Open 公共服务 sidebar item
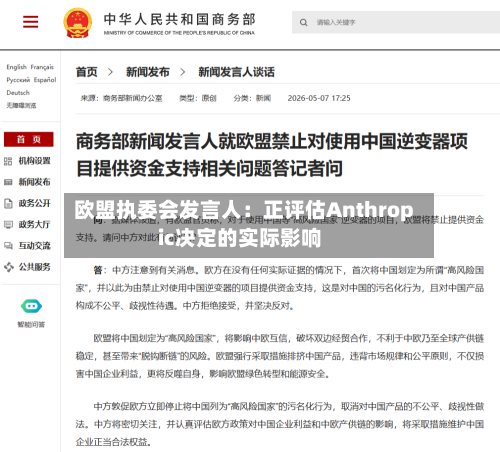Image resolution: width=500 pixels, height=452 pixels. (x=34, y=267)
